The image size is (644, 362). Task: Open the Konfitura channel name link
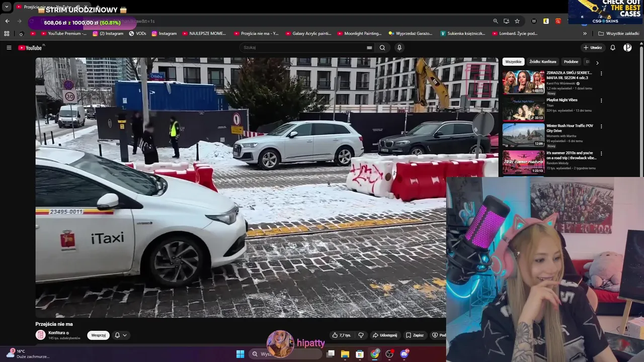coord(57,333)
